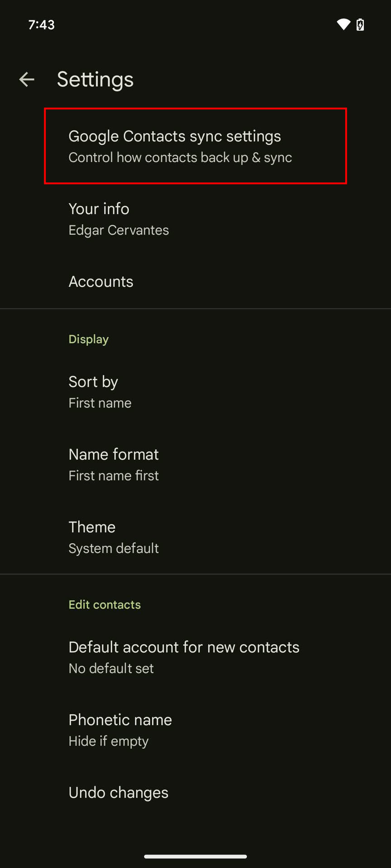Tap the "Hide if empty" value text

(109, 741)
